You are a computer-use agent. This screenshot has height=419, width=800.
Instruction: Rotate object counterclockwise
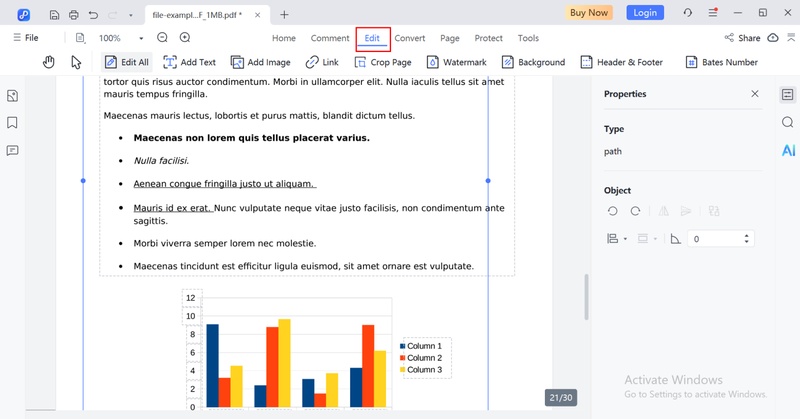point(613,211)
